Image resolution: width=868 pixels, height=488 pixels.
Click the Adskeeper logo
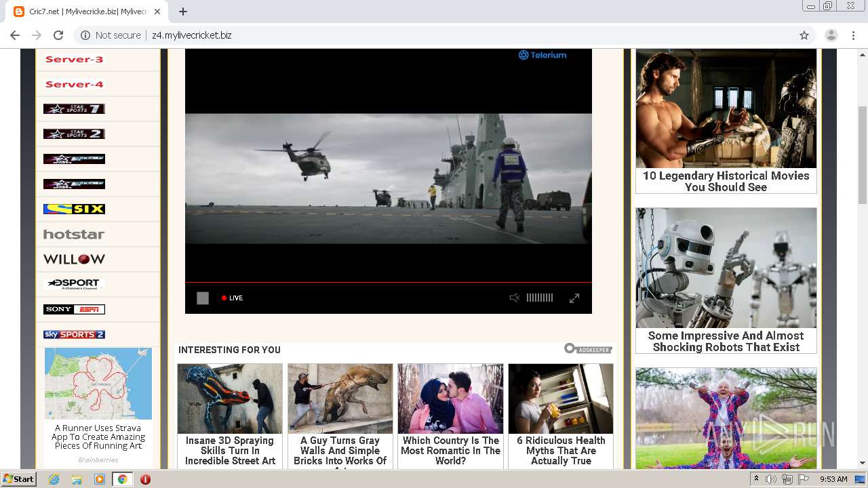(588, 349)
